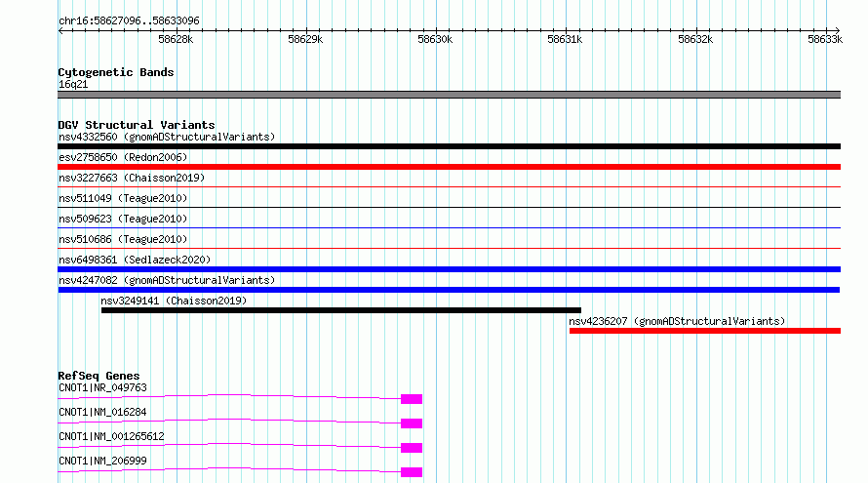
Task: Select the nsv4236207 gnomAD variant label
Action: coord(677,321)
